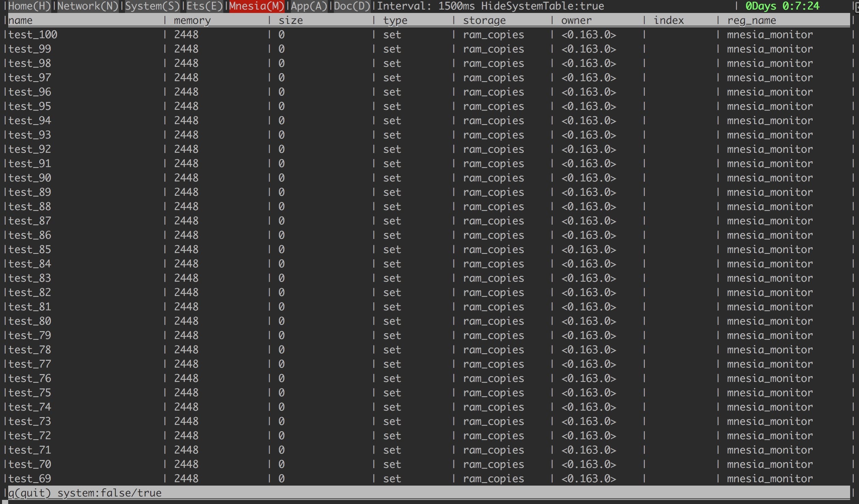Click the uptime 0Days 0:7:24 display
This screenshot has width=859, height=504.
782,6
